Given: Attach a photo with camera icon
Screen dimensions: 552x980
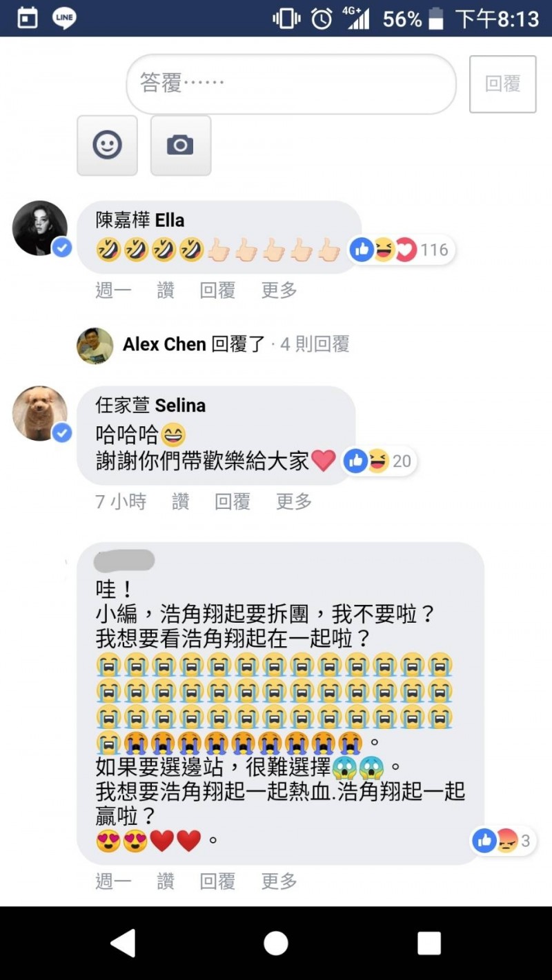Looking at the screenshot, I should [x=180, y=146].
